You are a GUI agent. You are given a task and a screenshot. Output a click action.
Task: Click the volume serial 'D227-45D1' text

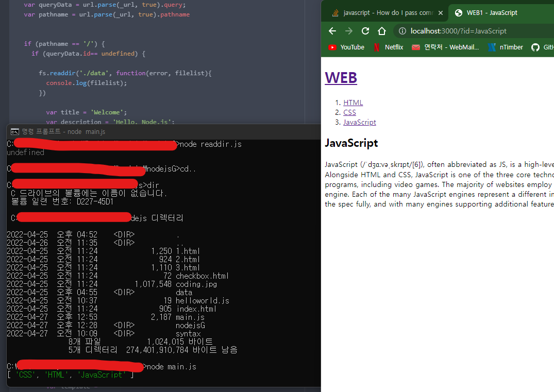(95, 202)
